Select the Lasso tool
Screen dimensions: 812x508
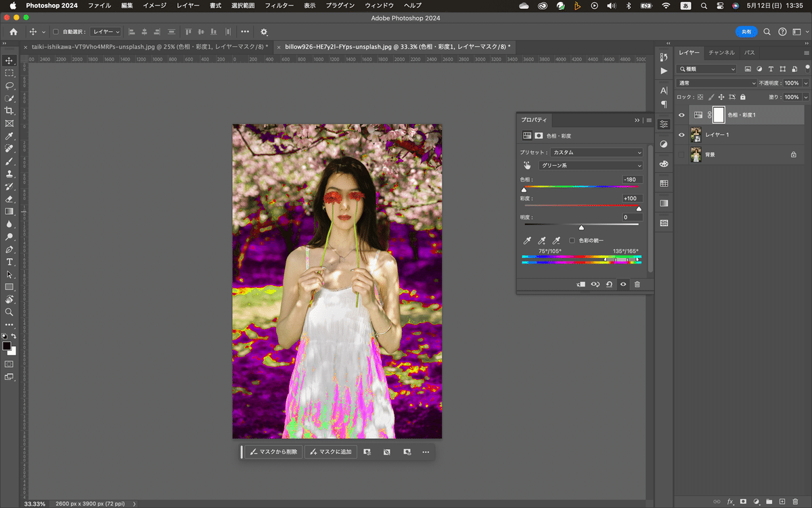pyautogui.click(x=9, y=86)
